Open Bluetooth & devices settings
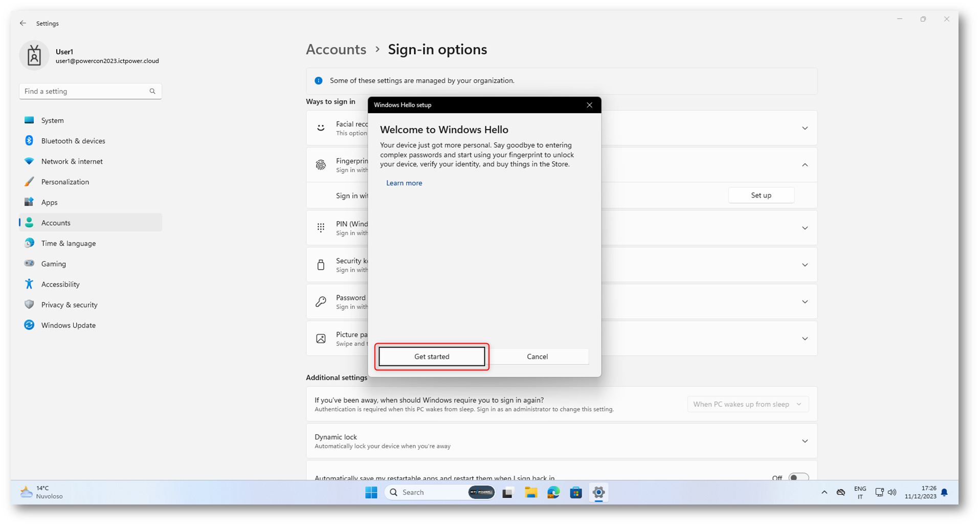Image resolution: width=980 pixels, height=526 pixels. [91, 141]
